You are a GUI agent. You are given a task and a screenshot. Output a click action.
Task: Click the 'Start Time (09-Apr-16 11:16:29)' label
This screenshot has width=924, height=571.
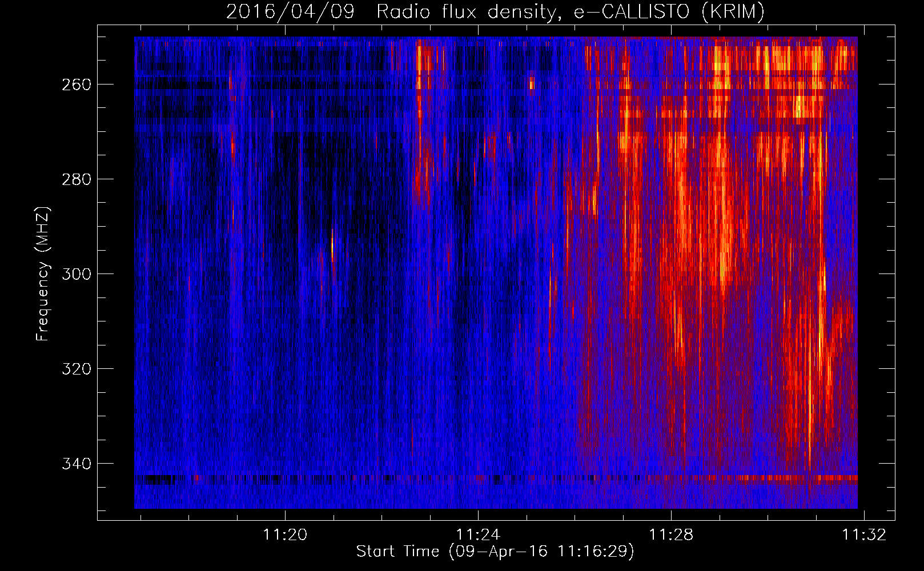coord(495,551)
